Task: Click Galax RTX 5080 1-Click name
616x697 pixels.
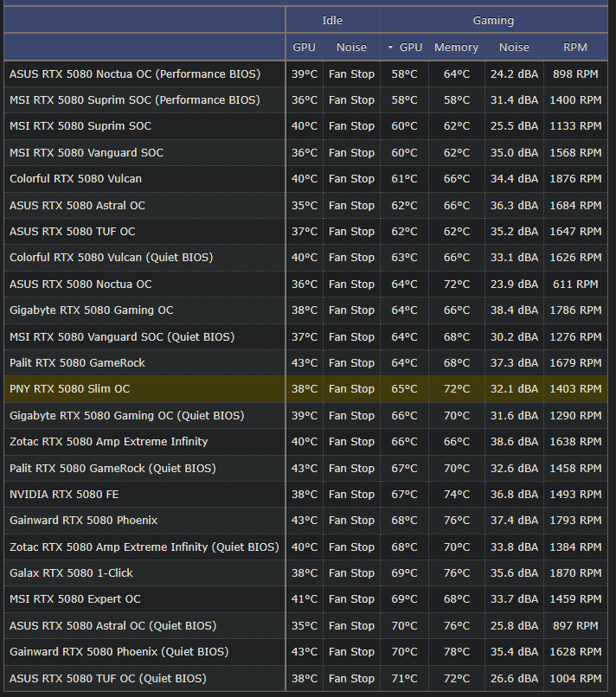Action: (x=71, y=573)
